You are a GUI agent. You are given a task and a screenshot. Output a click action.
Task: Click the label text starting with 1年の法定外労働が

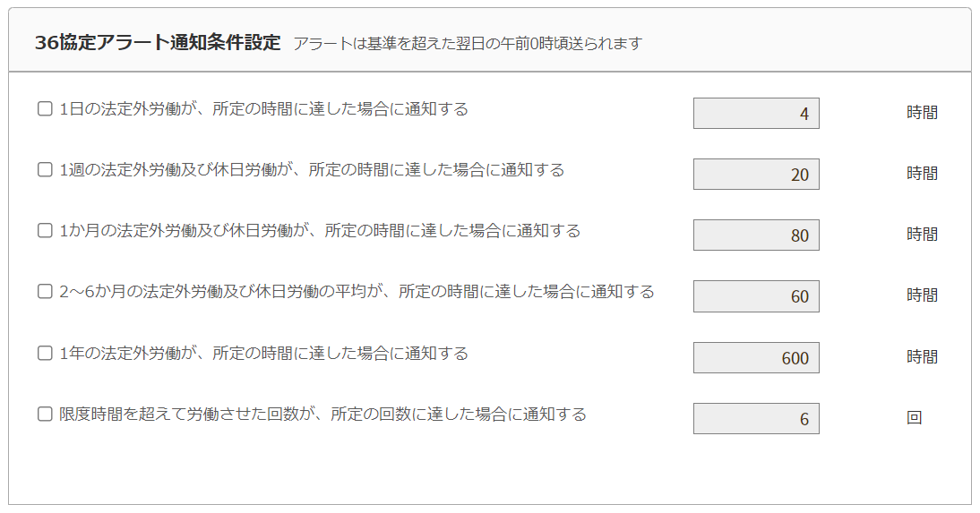tap(263, 354)
